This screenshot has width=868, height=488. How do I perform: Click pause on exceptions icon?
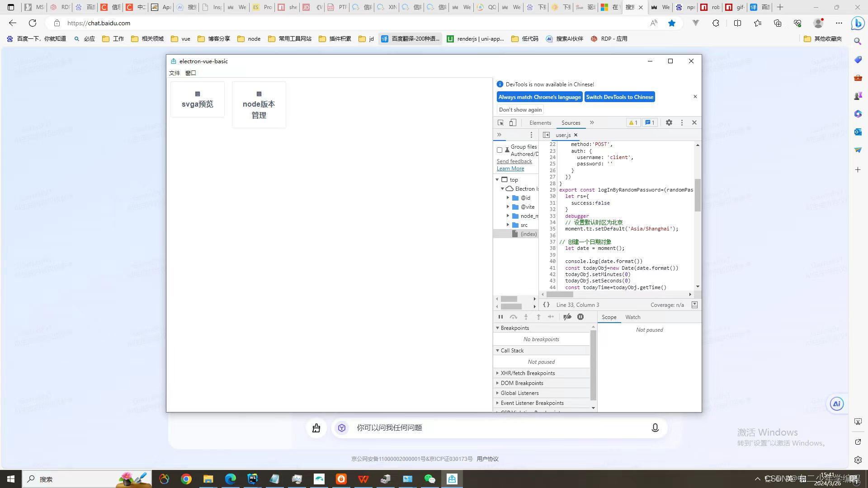(580, 317)
